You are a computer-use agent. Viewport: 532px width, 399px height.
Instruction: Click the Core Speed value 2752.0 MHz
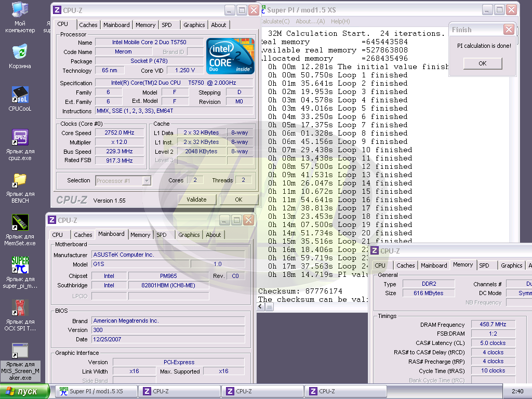click(119, 132)
